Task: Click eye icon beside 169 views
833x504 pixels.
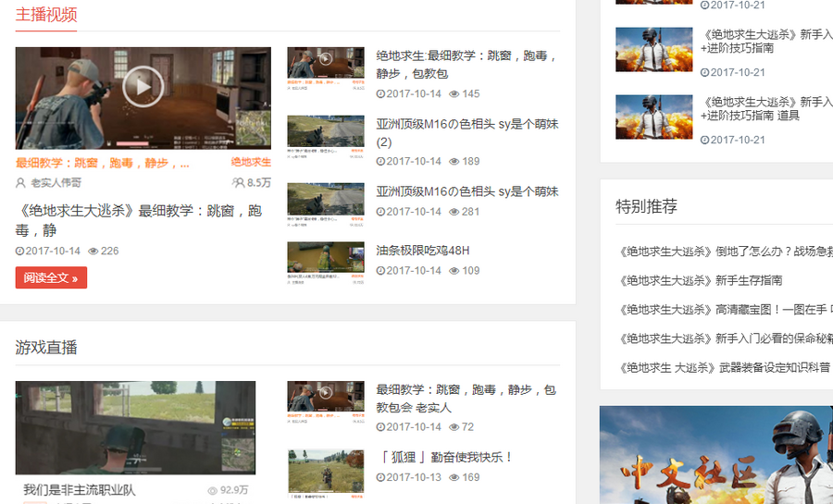Action: pos(454,477)
